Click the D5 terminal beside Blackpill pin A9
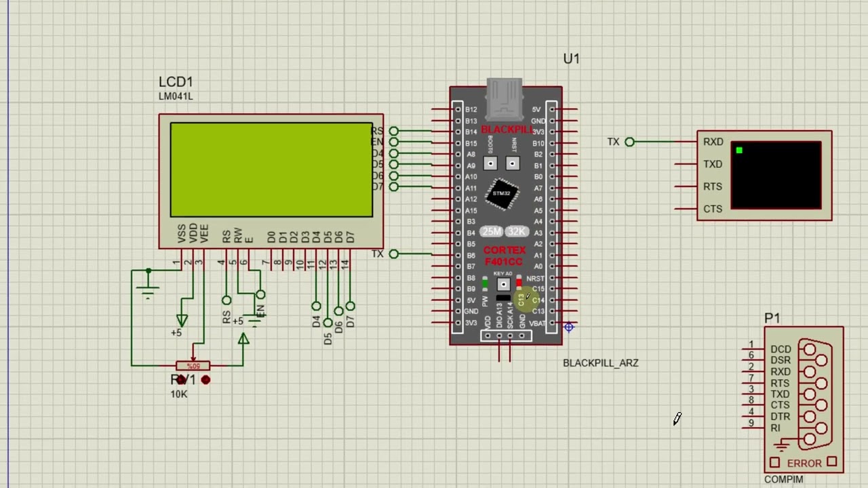 [394, 165]
